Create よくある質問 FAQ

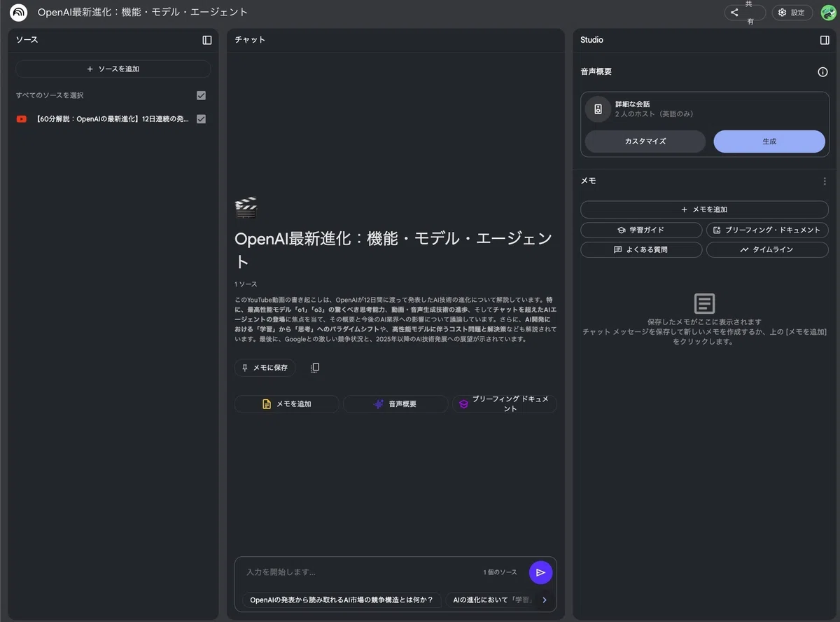[641, 249]
